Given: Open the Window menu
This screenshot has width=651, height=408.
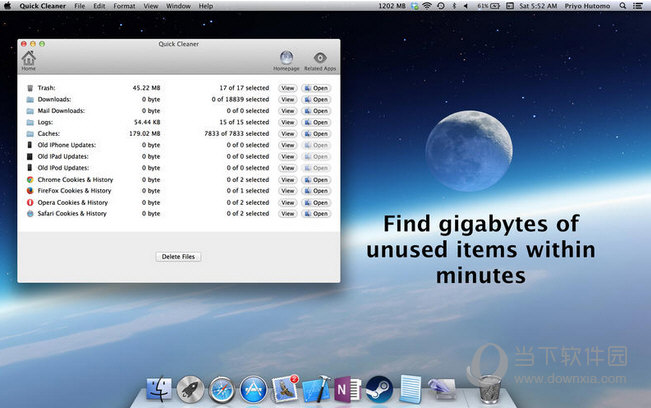Looking at the screenshot, I should pyautogui.click(x=178, y=6).
